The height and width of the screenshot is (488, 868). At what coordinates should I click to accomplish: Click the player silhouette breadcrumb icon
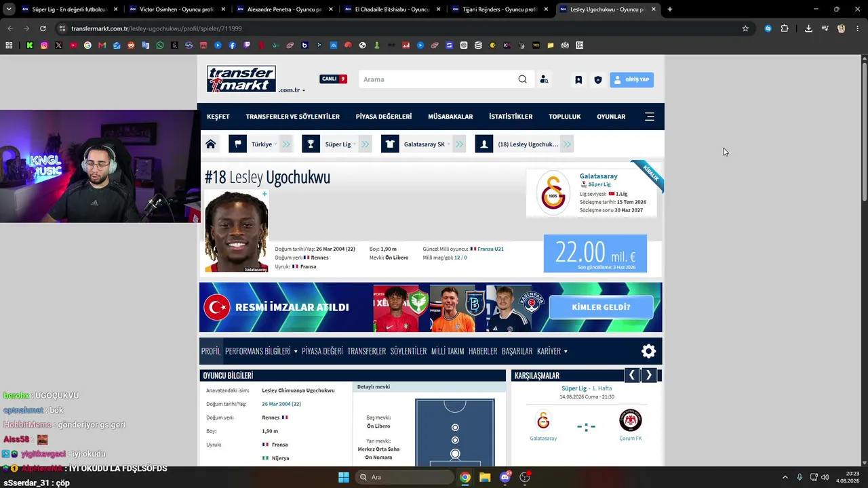pos(484,144)
